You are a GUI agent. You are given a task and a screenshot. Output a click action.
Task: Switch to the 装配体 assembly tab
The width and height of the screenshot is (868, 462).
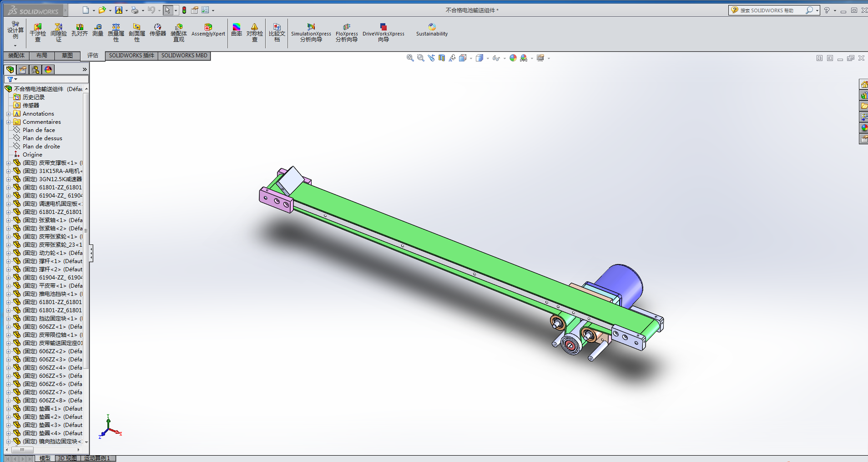pos(16,56)
